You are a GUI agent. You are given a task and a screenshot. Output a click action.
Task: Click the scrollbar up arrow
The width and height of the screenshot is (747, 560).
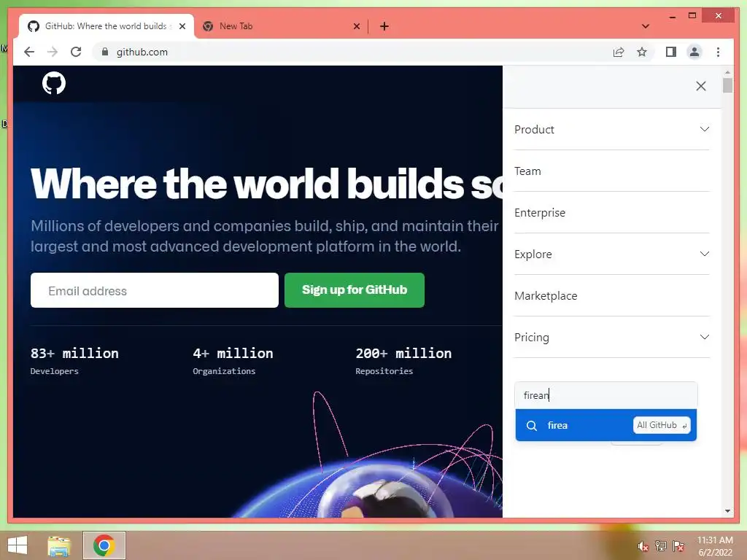(727, 72)
